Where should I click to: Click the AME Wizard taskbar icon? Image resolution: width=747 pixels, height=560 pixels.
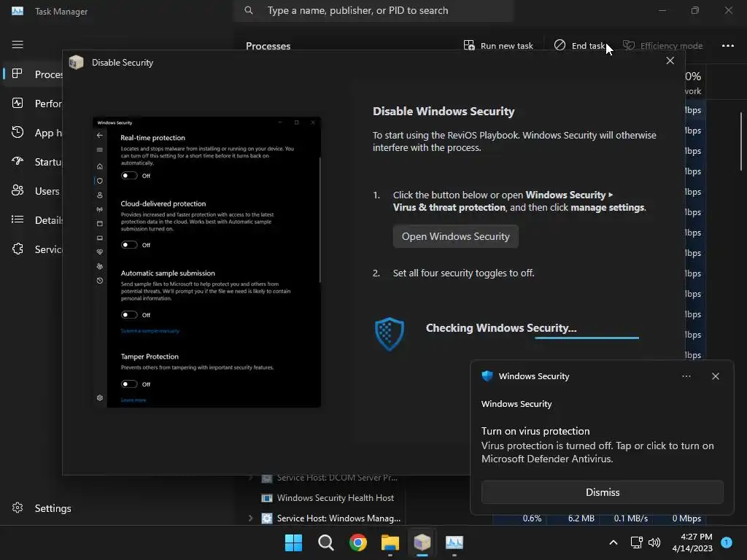coord(422,542)
